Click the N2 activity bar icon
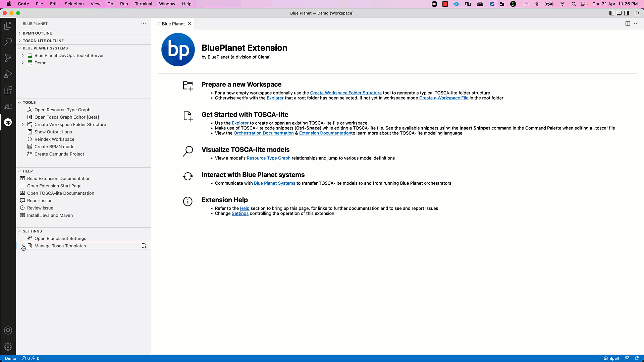Viewport: 644px width, 362px height. (8, 106)
